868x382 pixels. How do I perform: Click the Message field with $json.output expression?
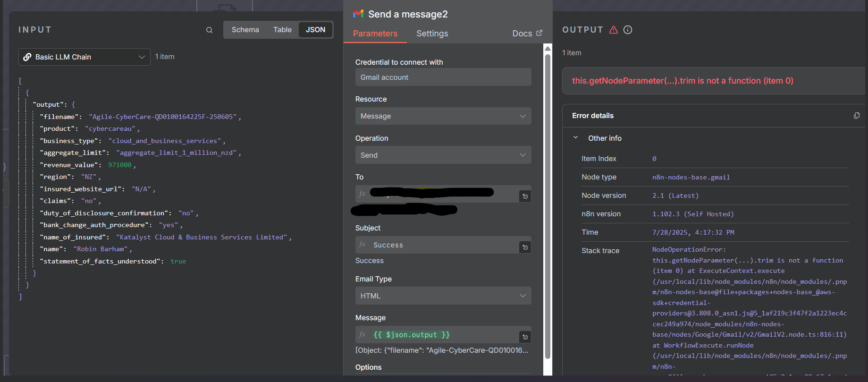click(437, 335)
